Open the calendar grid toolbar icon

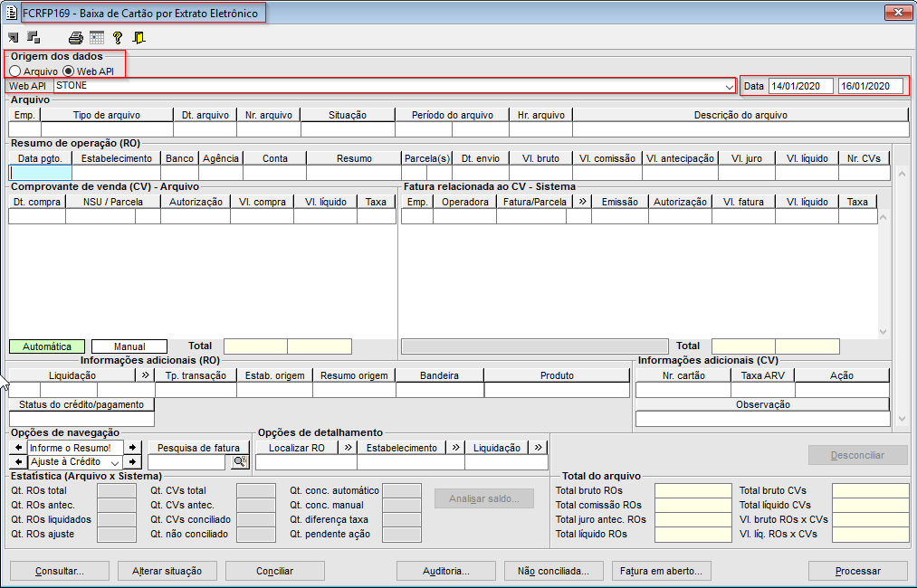[x=97, y=38]
